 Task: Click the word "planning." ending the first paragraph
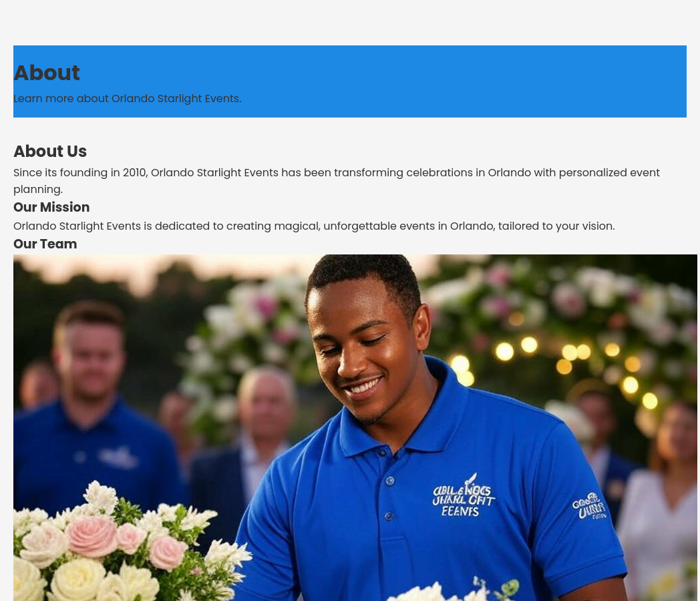[x=38, y=190]
